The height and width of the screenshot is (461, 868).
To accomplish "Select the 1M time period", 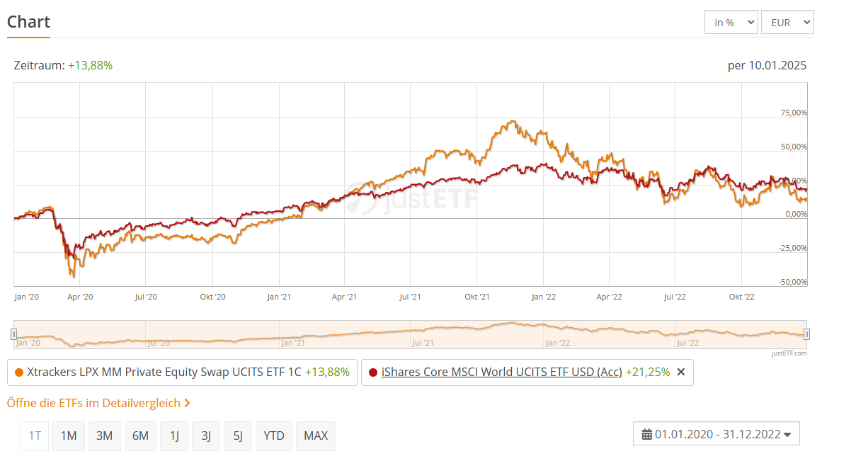I will pyautogui.click(x=69, y=436).
